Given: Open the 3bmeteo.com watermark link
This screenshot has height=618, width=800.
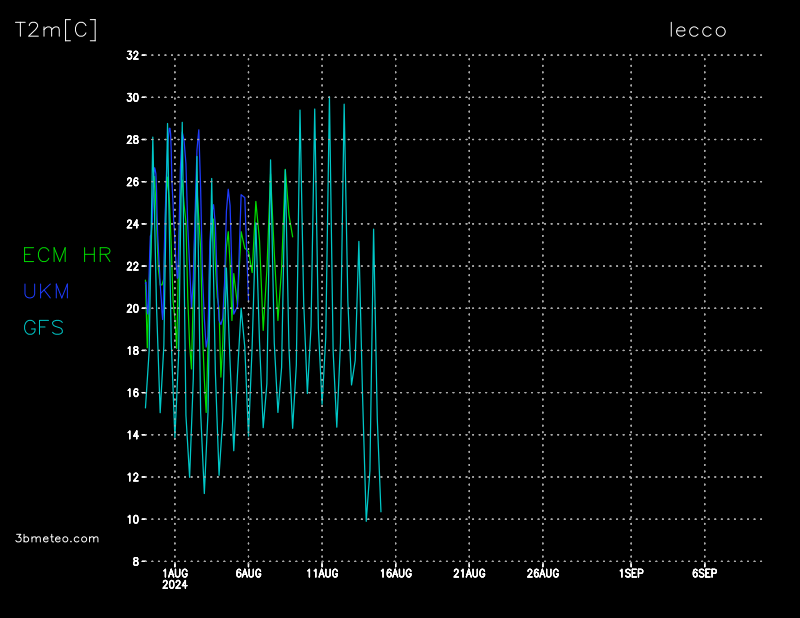Looking at the screenshot, I should pyautogui.click(x=58, y=538).
